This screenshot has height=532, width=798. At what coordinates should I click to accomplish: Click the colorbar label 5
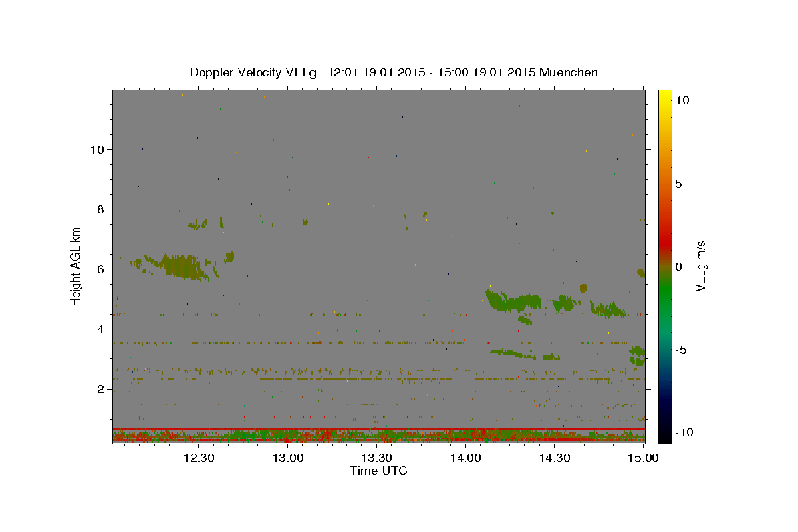click(679, 184)
